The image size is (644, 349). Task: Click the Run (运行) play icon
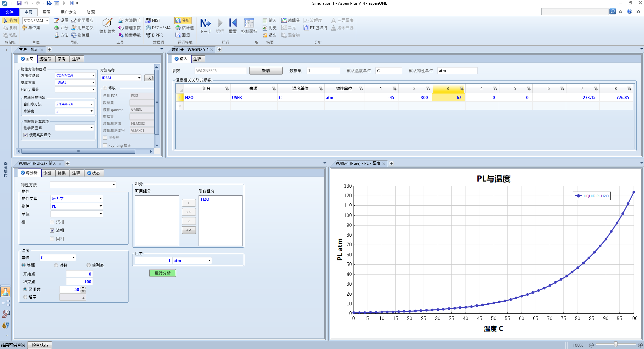220,26
